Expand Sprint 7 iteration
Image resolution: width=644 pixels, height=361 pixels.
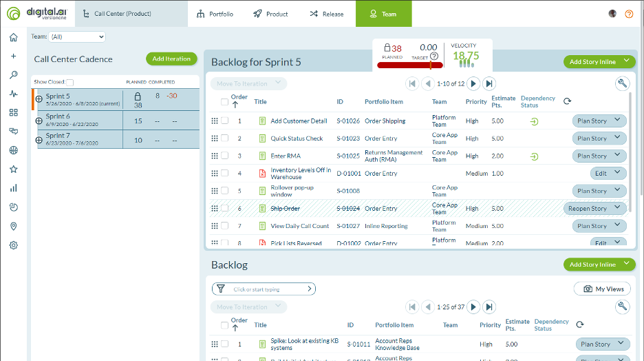(x=39, y=140)
